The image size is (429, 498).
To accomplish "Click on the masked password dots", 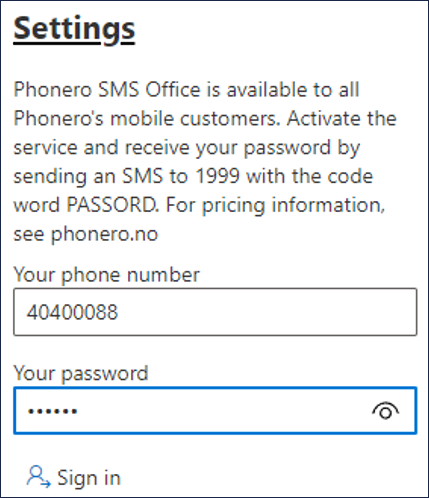I will tap(53, 411).
